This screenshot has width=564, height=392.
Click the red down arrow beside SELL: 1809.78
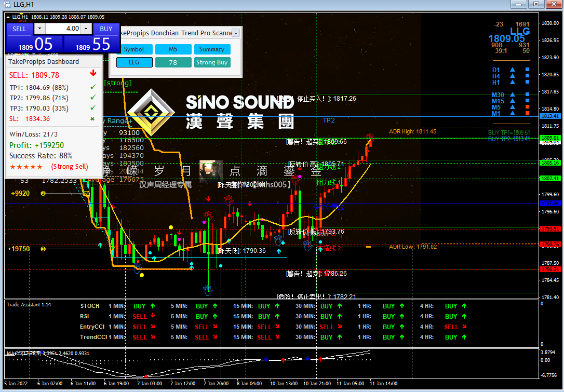click(x=93, y=73)
